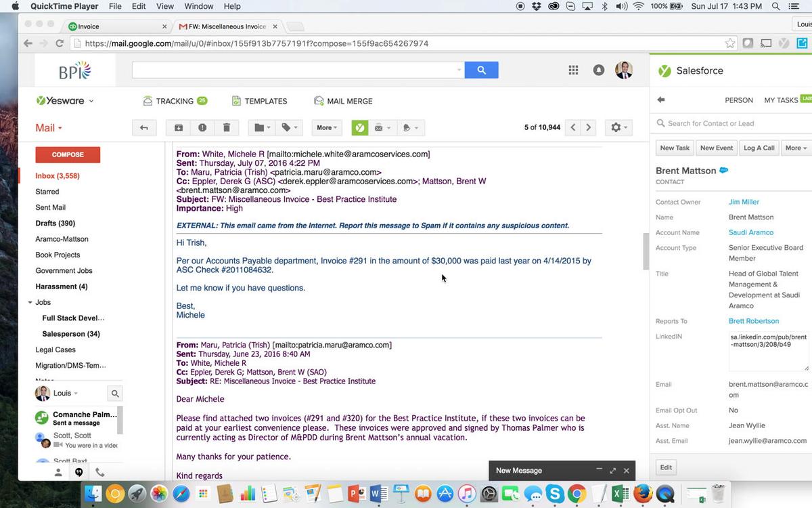The height and width of the screenshot is (508, 812).
Task: Show the older conversation
Action: tap(589, 127)
